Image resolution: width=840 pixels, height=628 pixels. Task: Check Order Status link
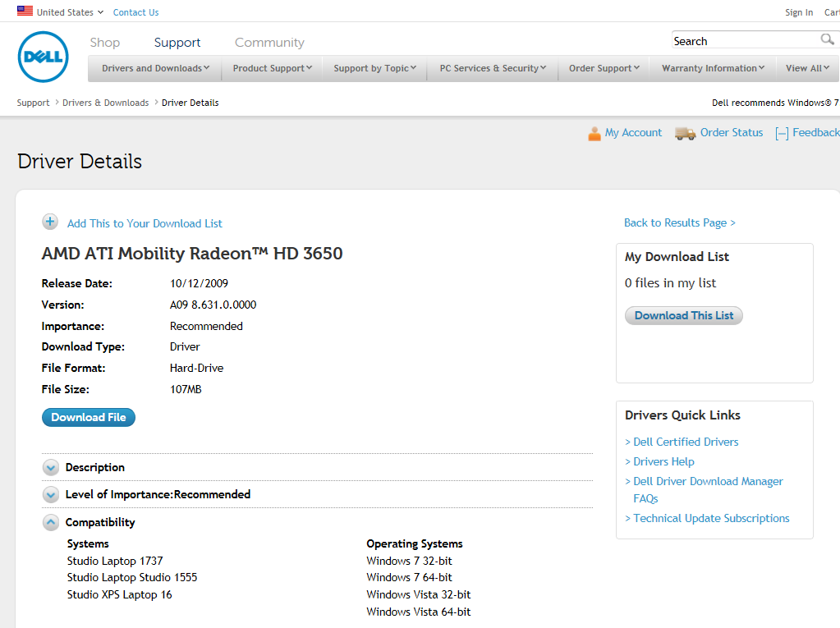[732, 133]
